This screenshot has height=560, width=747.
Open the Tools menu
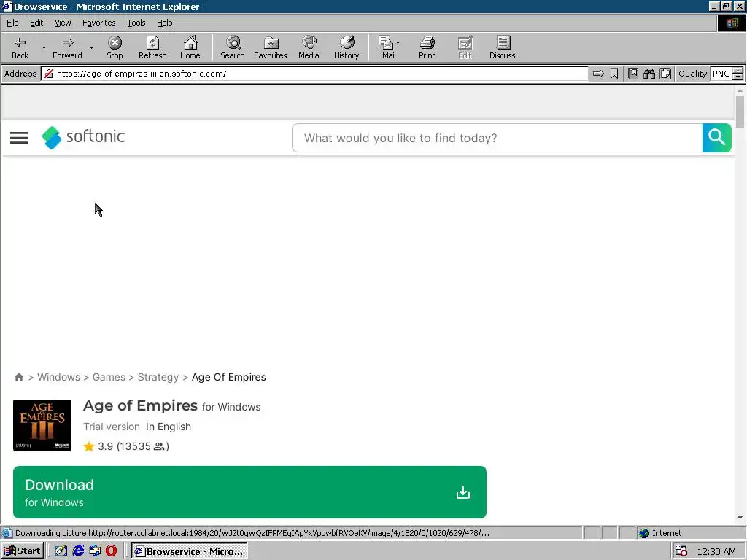[136, 23]
